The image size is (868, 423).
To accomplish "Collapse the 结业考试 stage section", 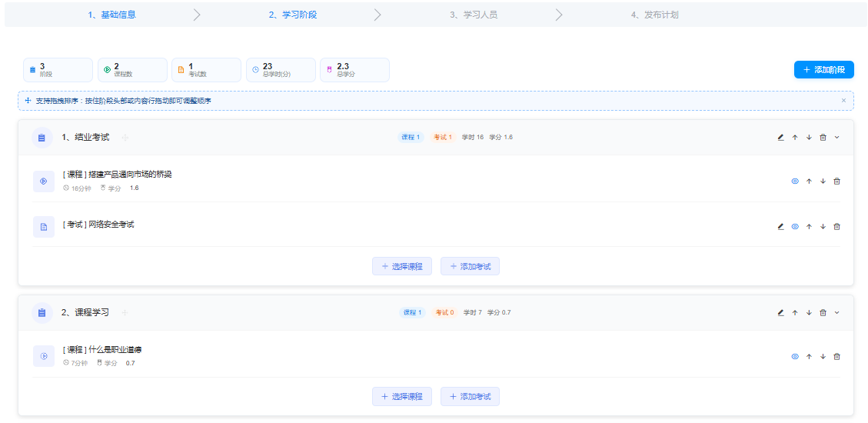I will click(x=836, y=138).
